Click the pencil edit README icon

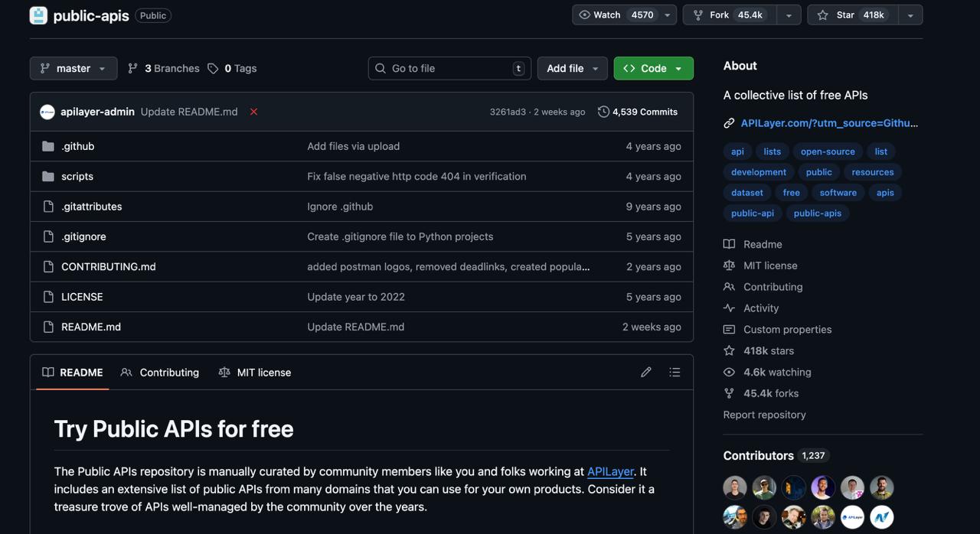pos(646,373)
